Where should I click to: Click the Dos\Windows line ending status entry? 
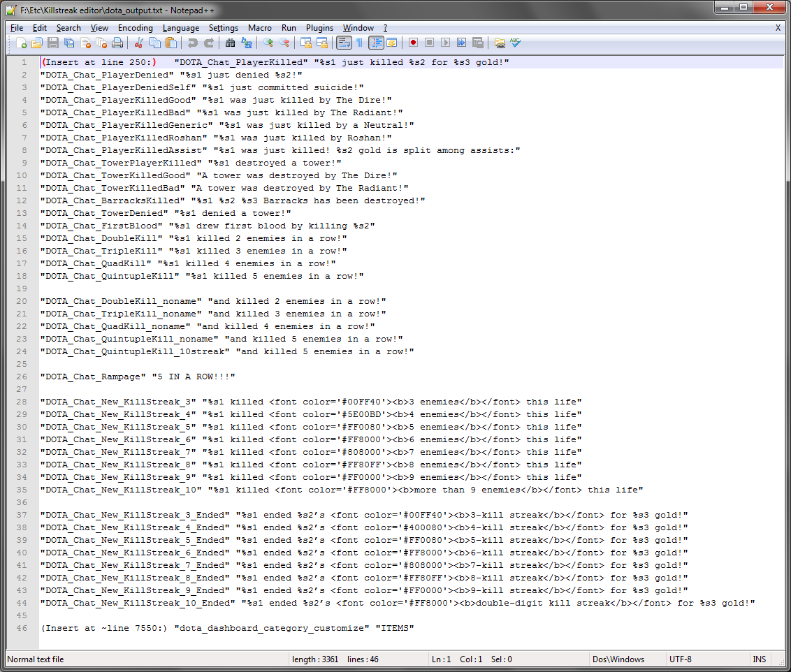click(x=618, y=659)
